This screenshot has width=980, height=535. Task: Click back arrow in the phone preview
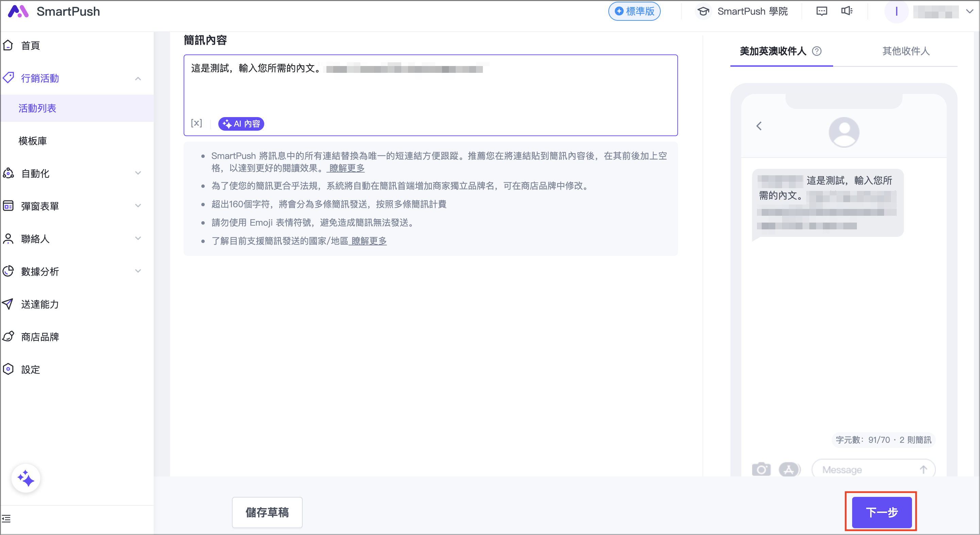[x=759, y=126]
